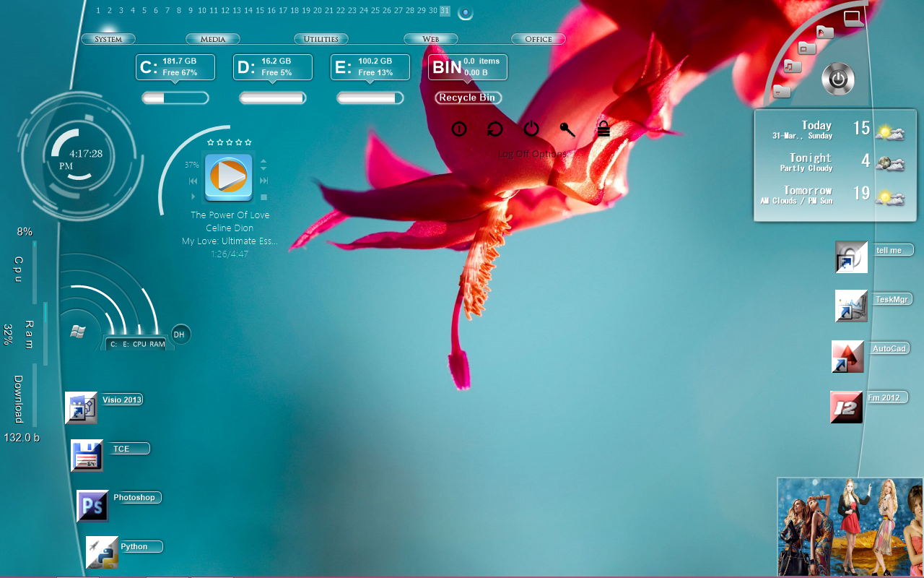Click the restart circular arrow icon
The width and height of the screenshot is (924, 578).
(495, 129)
